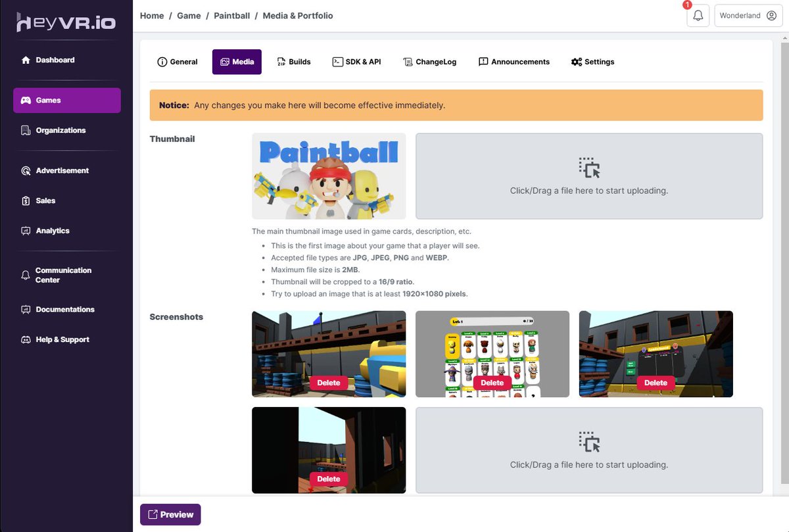Open Help & Support

(x=62, y=339)
